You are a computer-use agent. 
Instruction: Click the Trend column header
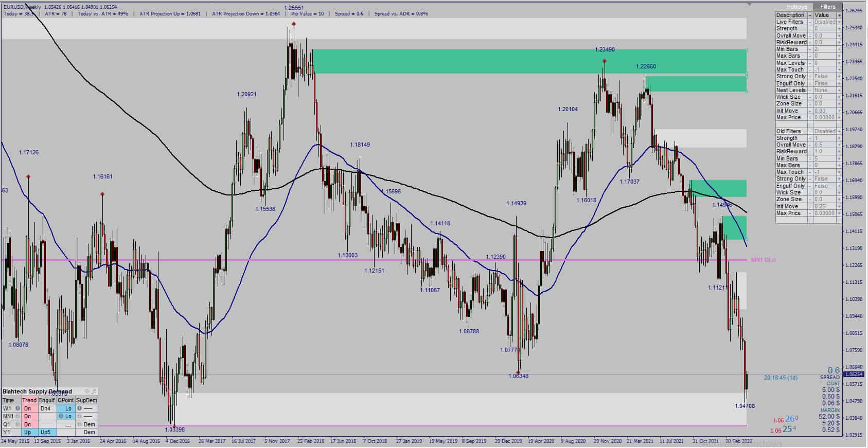pyautogui.click(x=29, y=400)
